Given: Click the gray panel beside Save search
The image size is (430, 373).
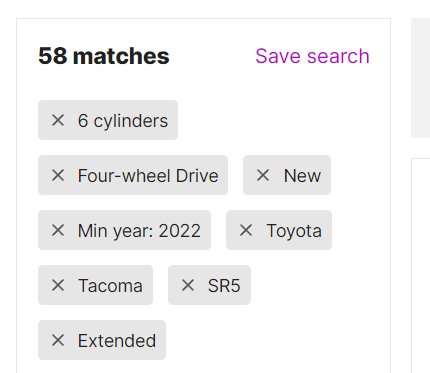Looking at the screenshot, I should [x=420, y=78].
